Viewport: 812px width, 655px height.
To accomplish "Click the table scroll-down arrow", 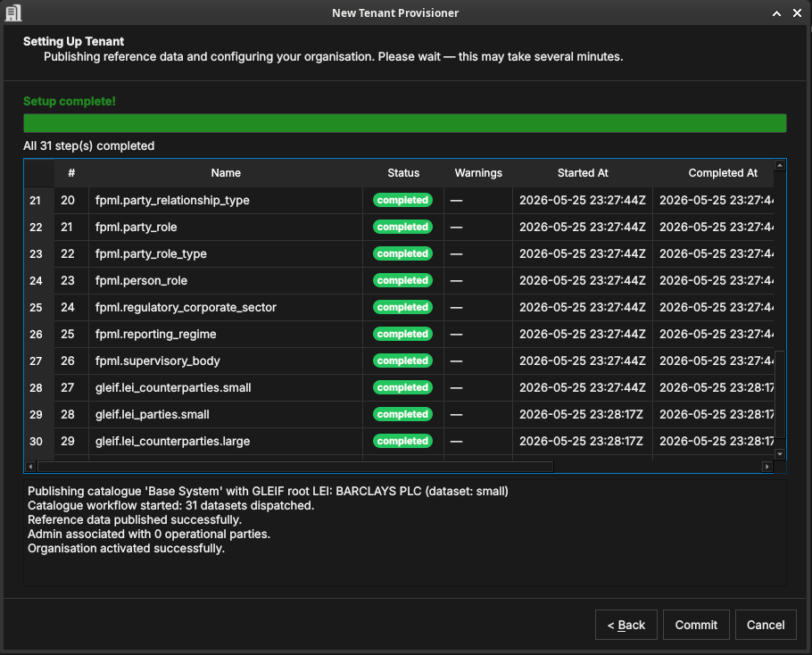I will click(x=780, y=454).
